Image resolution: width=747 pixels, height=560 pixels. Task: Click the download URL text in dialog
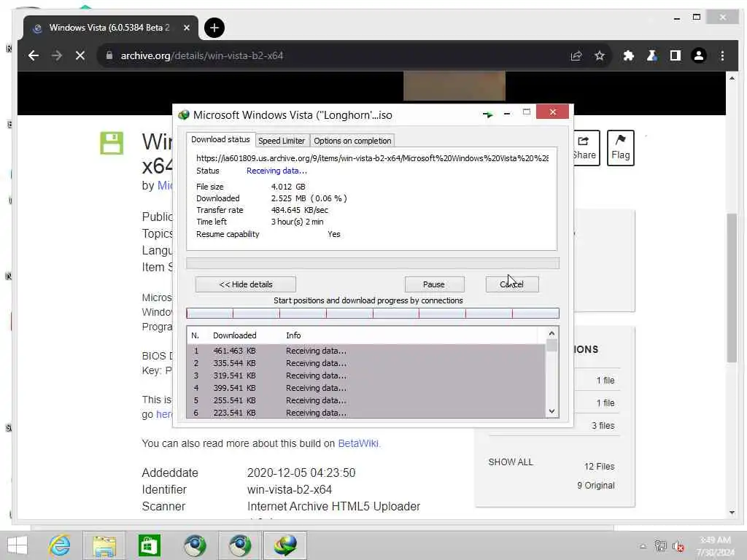click(372, 158)
